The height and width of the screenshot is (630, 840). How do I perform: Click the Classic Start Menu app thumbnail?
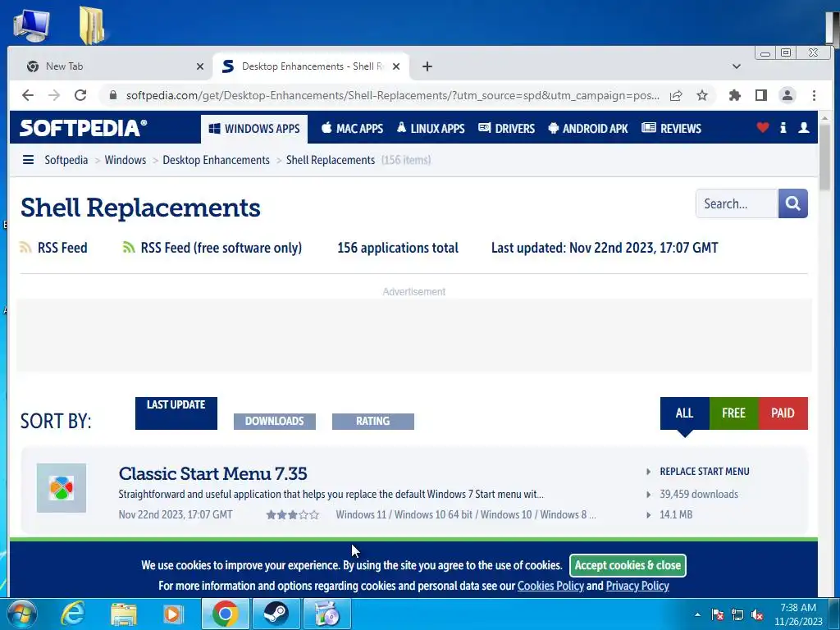[x=62, y=487]
